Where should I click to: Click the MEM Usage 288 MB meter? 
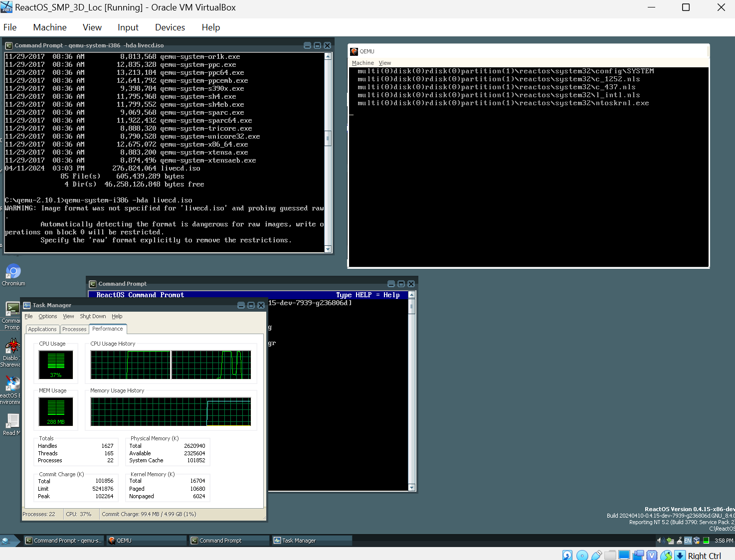click(x=56, y=412)
